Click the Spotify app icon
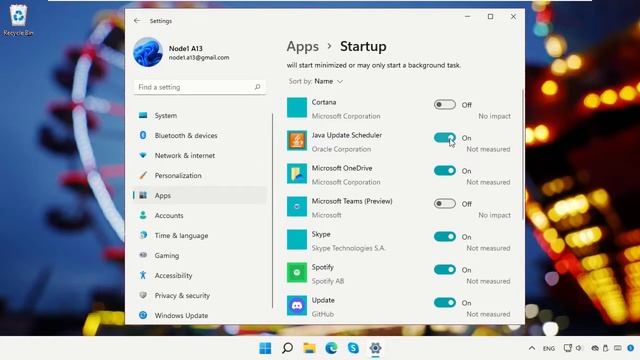640x360 pixels. point(297,273)
